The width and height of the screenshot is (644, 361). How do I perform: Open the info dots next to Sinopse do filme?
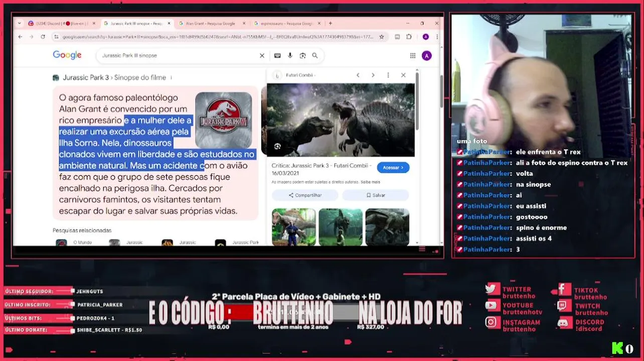172,78
